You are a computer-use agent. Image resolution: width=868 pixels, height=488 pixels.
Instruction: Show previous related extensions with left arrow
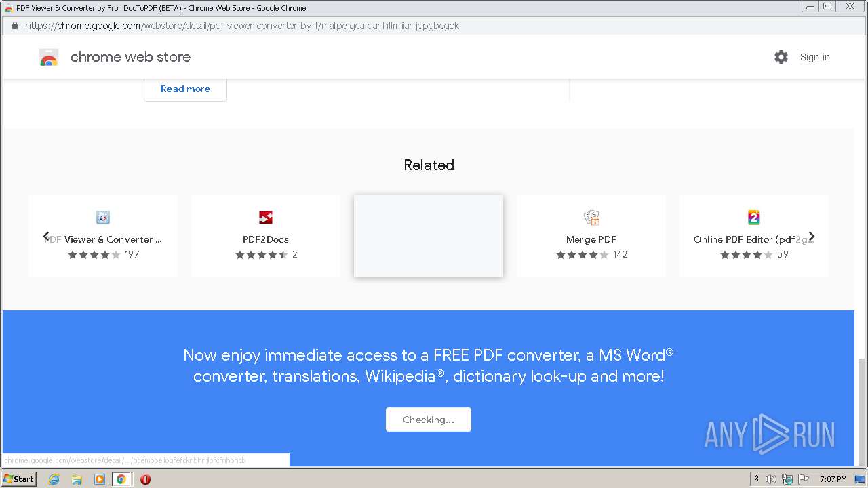click(x=46, y=237)
